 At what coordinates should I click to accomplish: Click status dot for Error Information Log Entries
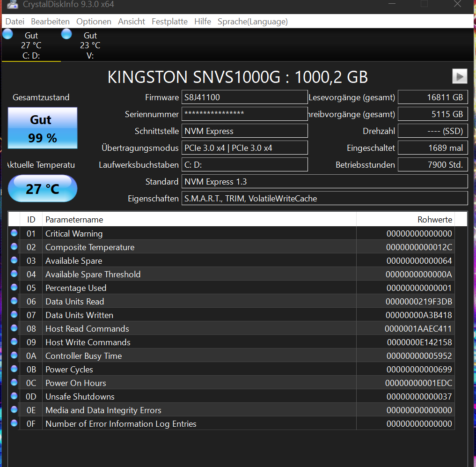coord(14,423)
